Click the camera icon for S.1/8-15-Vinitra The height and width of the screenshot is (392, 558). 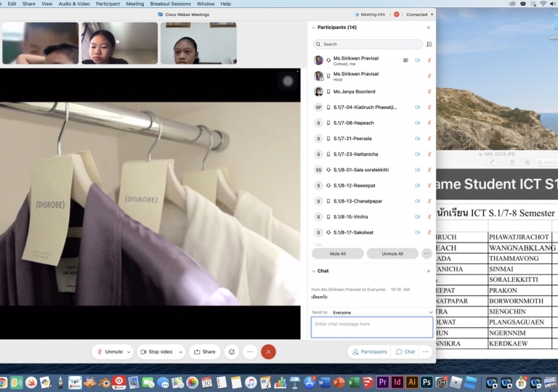pyautogui.click(x=418, y=216)
